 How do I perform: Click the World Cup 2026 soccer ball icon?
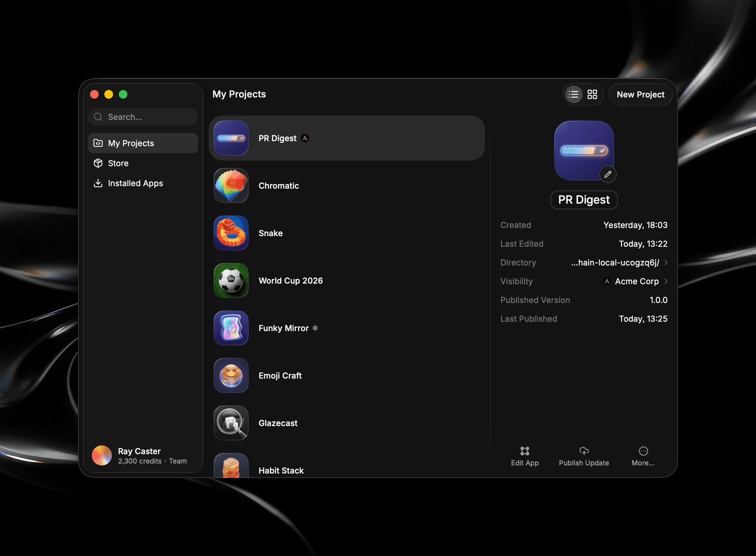[231, 280]
